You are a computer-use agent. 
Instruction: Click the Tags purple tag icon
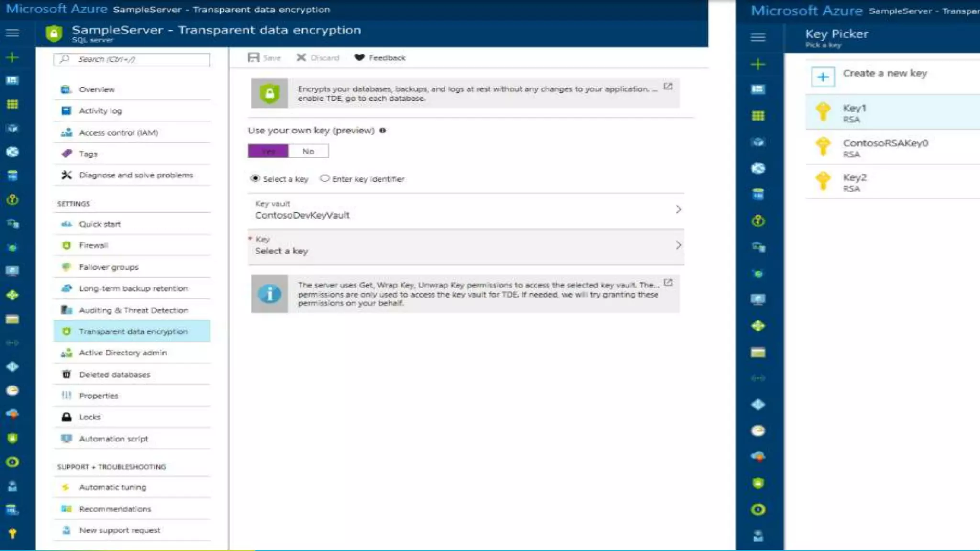tap(67, 154)
